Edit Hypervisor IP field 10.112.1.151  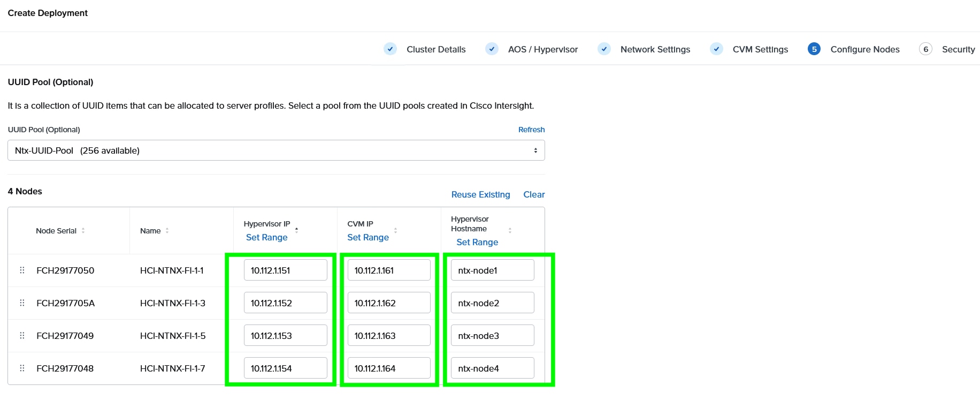tap(286, 270)
